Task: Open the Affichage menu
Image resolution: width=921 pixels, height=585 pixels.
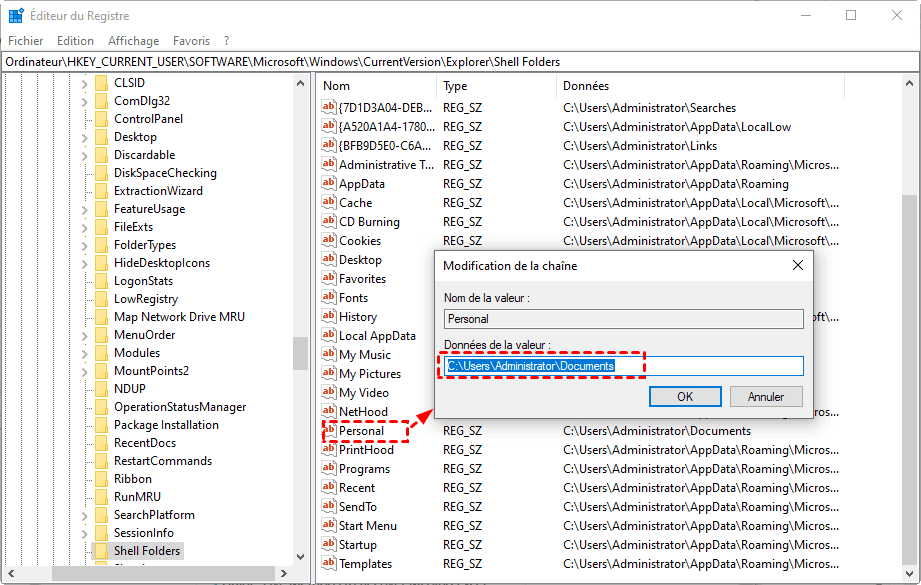Action: (133, 41)
